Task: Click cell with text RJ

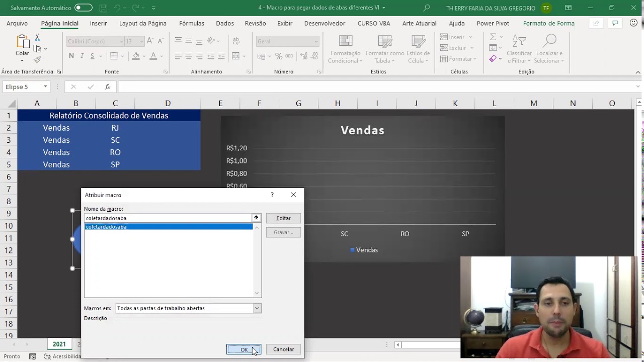Action: (x=115, y=128)
